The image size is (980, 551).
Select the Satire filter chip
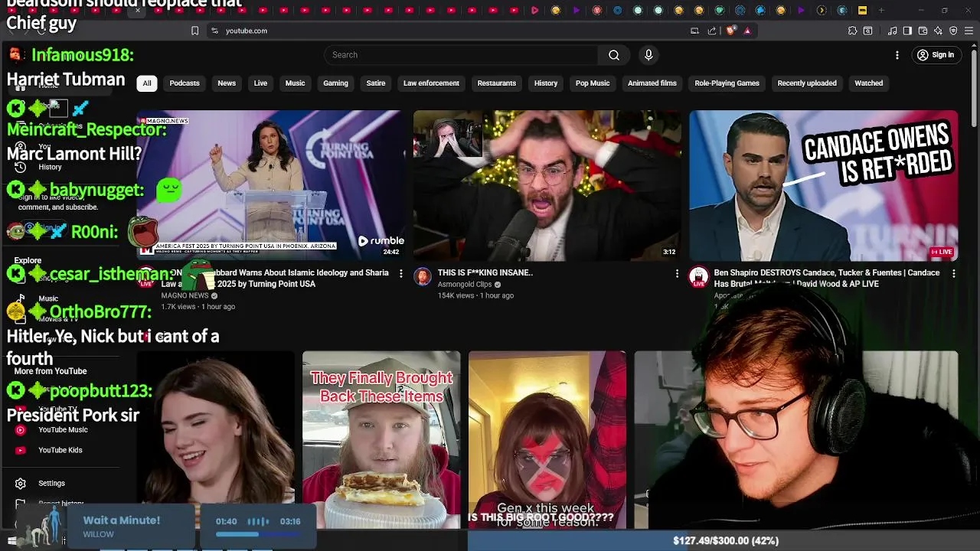pos(376,83)
